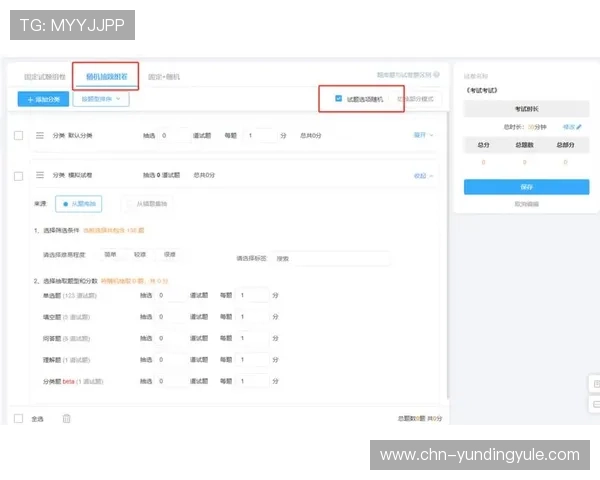Click the 《考试考试》 exam title
Image resolution: width=600 pixels, height=480 pixels.
(481, 90)
